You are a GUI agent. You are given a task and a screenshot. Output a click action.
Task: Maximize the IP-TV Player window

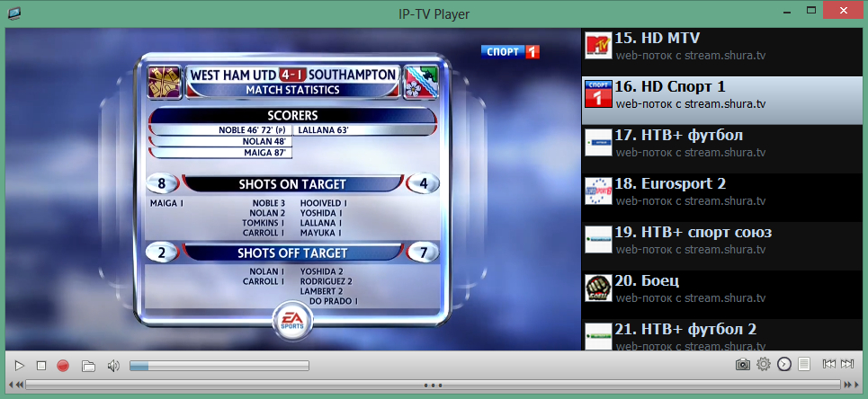811,10
